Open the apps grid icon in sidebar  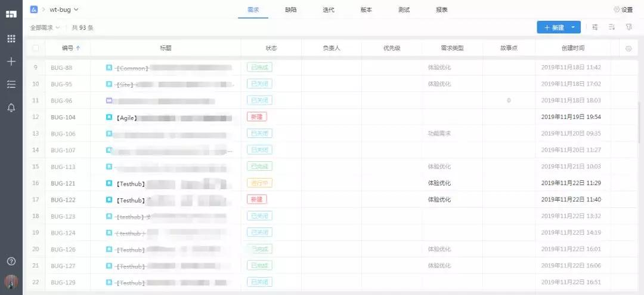pos(11,39)
